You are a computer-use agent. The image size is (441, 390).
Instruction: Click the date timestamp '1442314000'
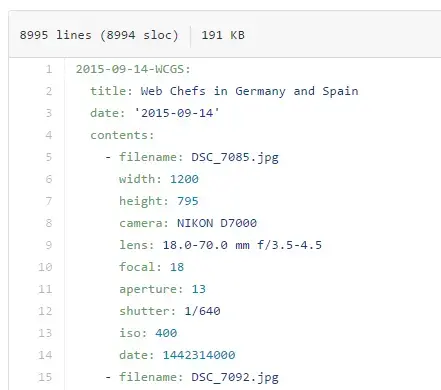(199, 355)
